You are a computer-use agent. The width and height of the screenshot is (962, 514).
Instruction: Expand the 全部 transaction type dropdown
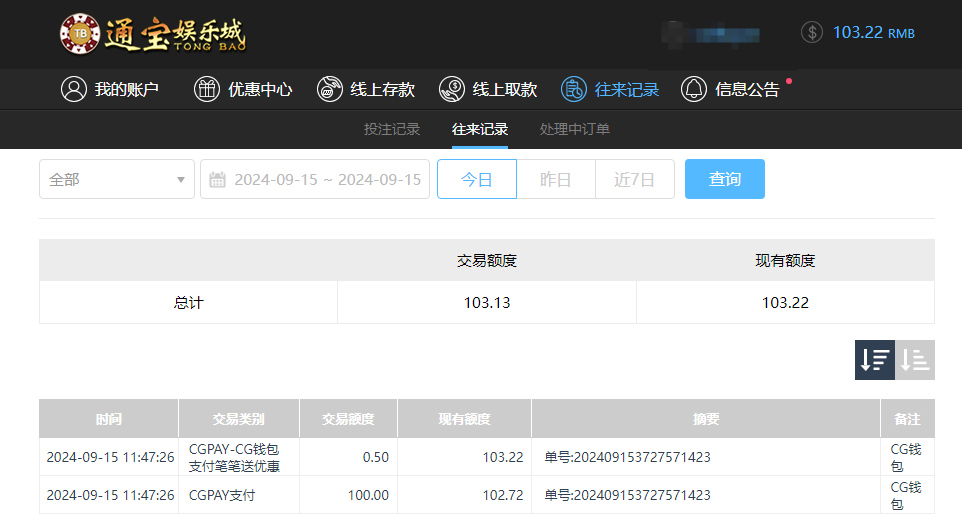pos(117,180)
